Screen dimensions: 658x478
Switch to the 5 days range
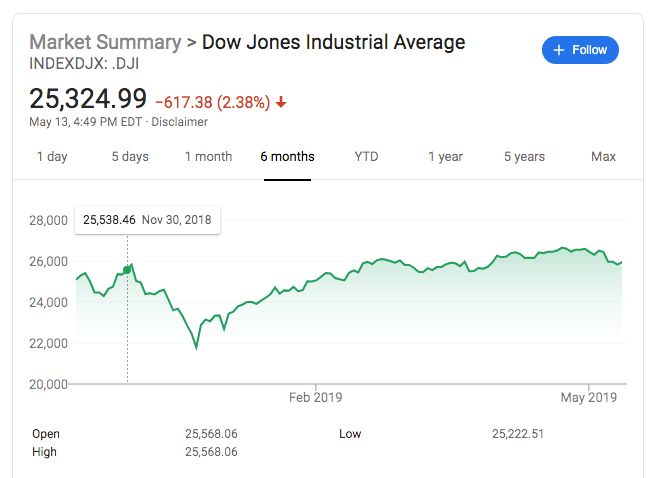click(x=130, y=156)
